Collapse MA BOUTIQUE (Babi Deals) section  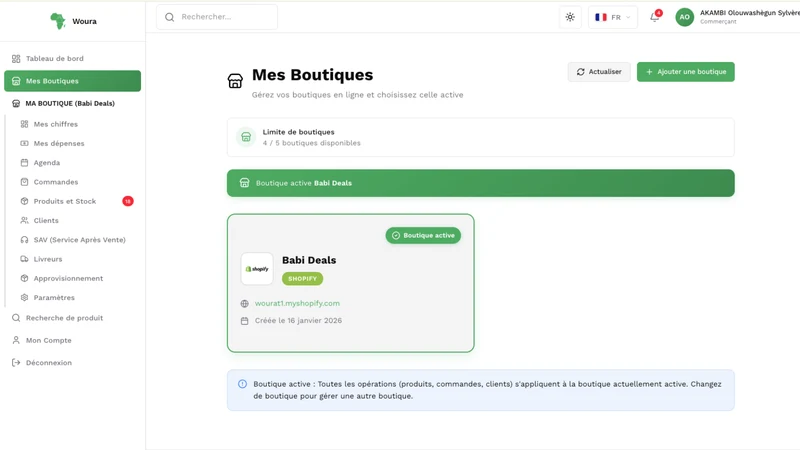pyautogui.click(x=72, y=103)
